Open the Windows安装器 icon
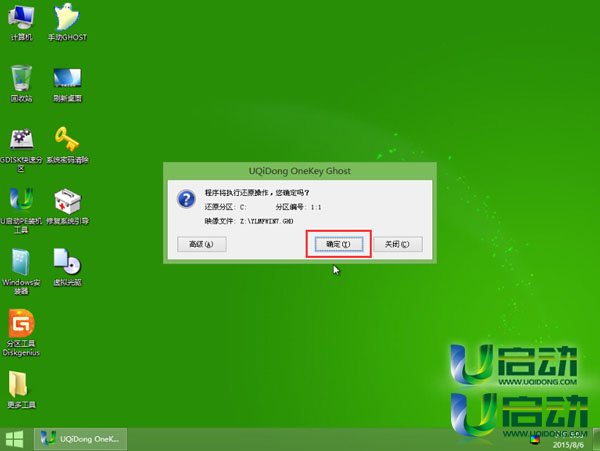Image resolution: width=600 pixels, height=451 pixels. [x=21, y=272]
